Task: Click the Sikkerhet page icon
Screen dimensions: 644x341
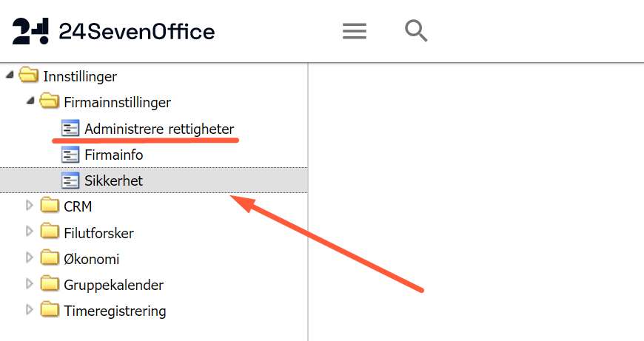Action: tap(70, 180)
